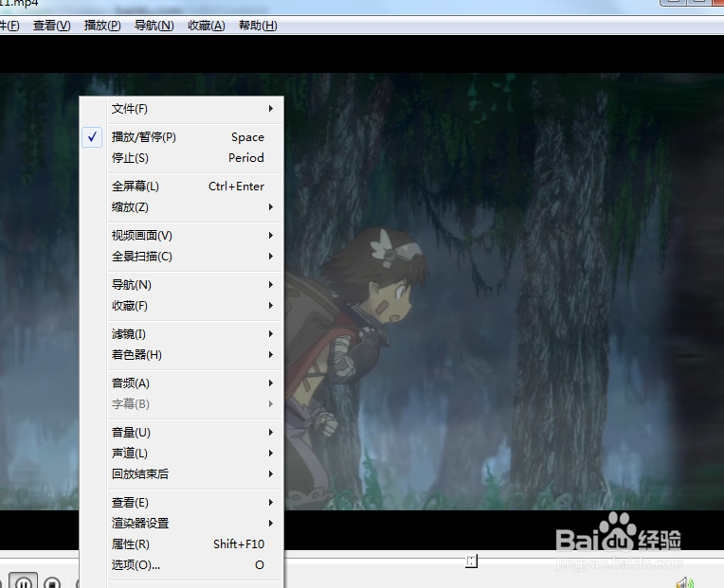Expand the 渲染器设置 submenu
Image resolution: width=724 pixels, height=588 pixels.
tap(182, 524)
